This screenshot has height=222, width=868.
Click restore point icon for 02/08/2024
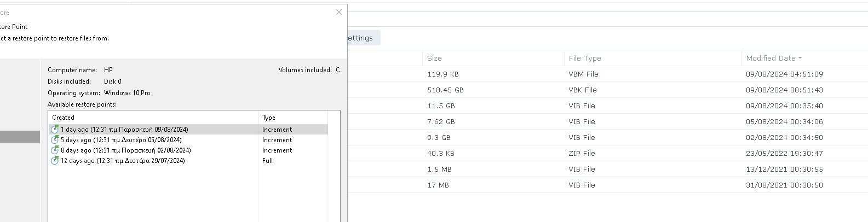55,150
